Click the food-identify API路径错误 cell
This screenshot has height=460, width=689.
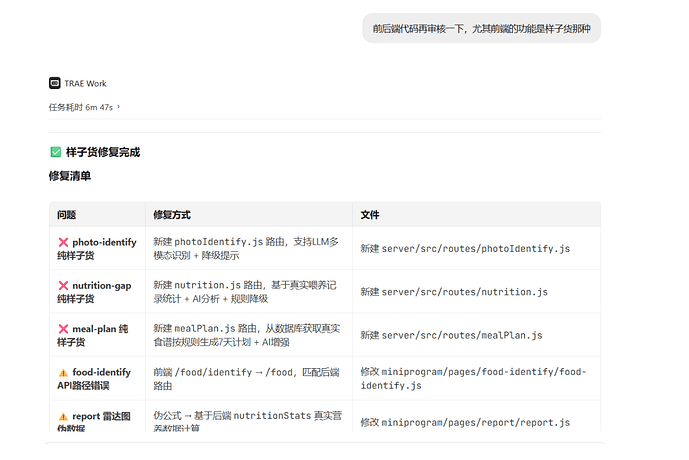tap(97, 379)
